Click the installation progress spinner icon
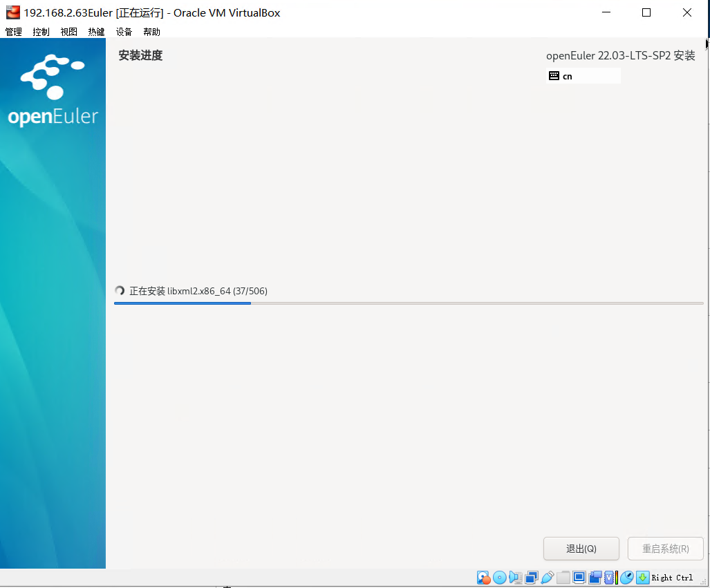Viewport: 710px width, 588px height. point(120,291)
